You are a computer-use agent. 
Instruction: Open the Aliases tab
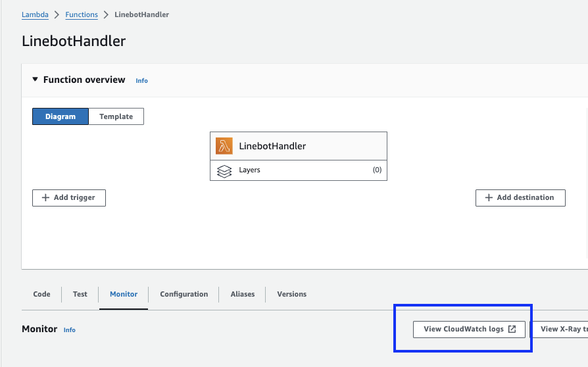tap(243, 294)
